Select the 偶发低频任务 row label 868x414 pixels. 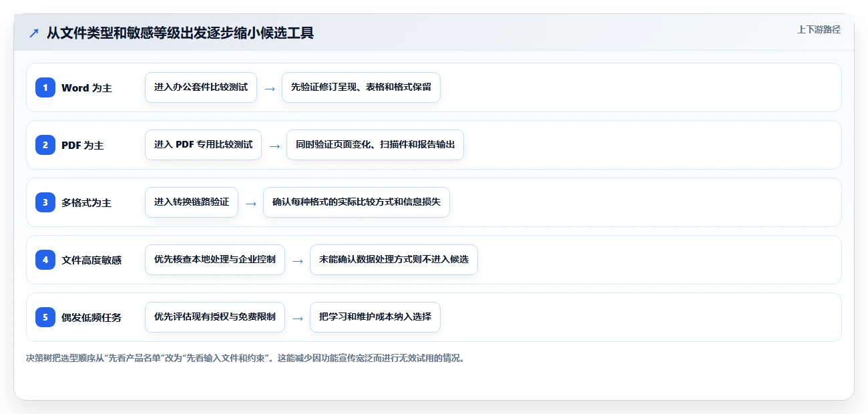91,317
